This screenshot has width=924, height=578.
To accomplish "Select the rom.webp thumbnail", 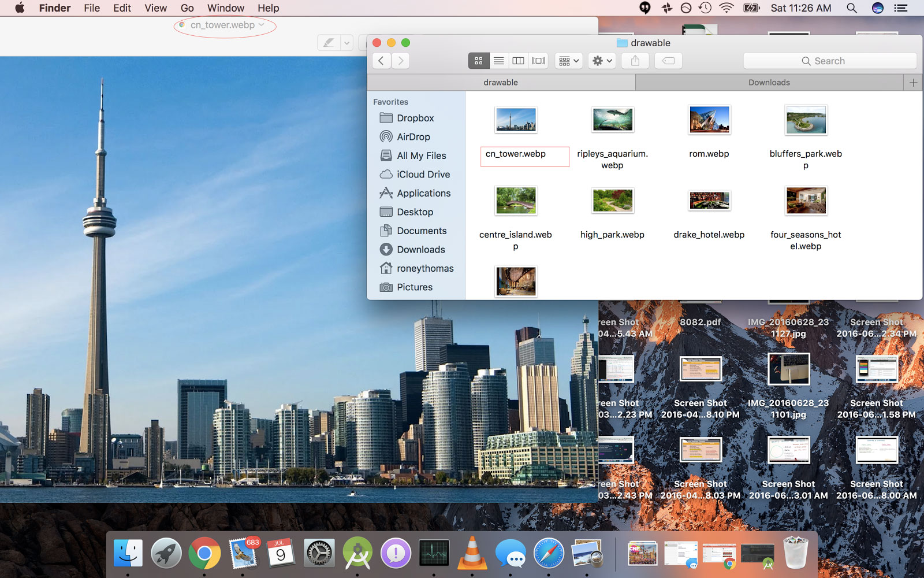I will pos(709,120).
